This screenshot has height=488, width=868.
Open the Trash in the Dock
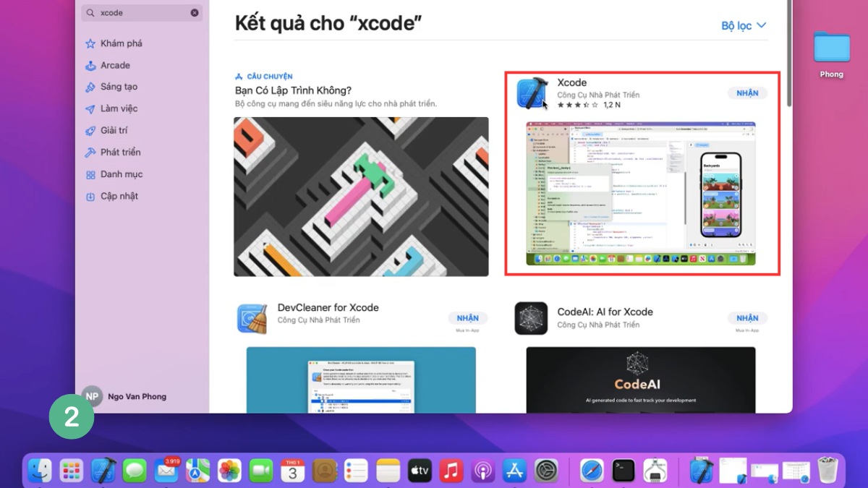pos(828,471)
